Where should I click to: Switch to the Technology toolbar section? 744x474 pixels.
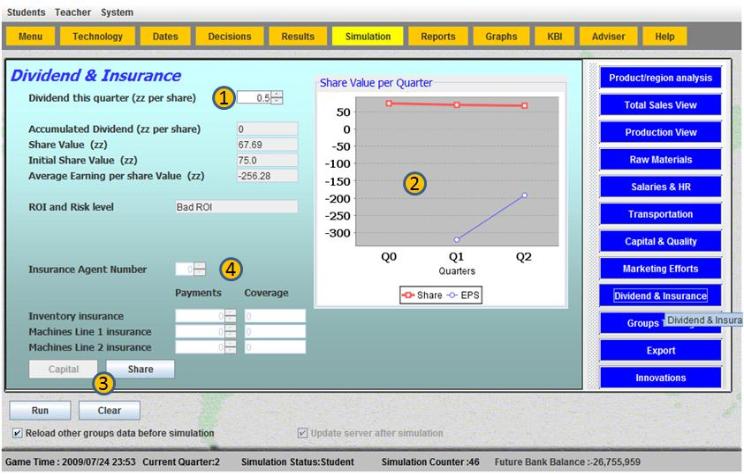(97, 36)
